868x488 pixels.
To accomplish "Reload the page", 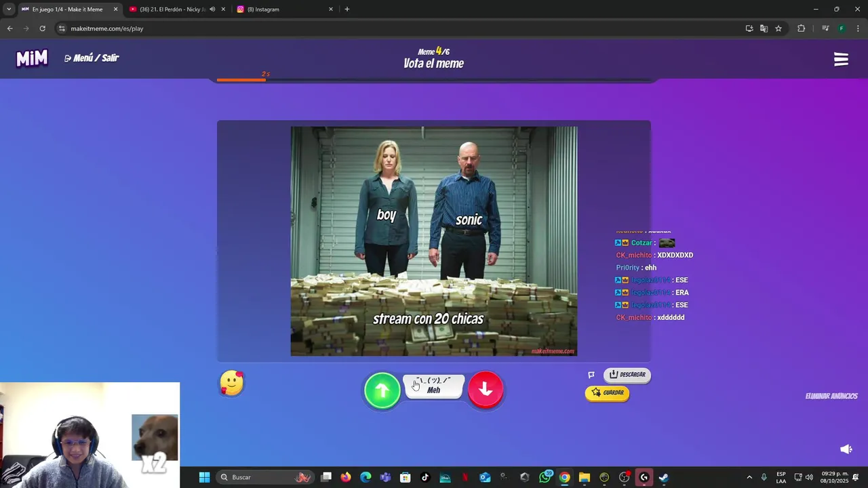I will (42, 28).
